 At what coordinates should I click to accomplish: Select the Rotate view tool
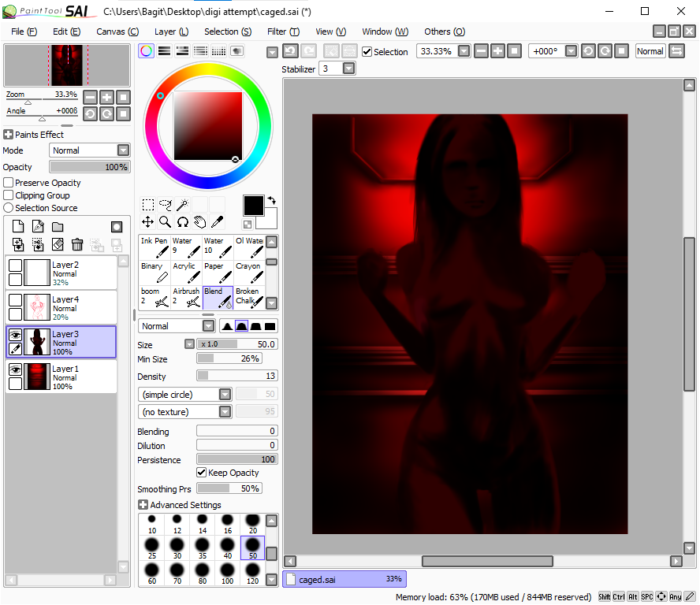183,221
